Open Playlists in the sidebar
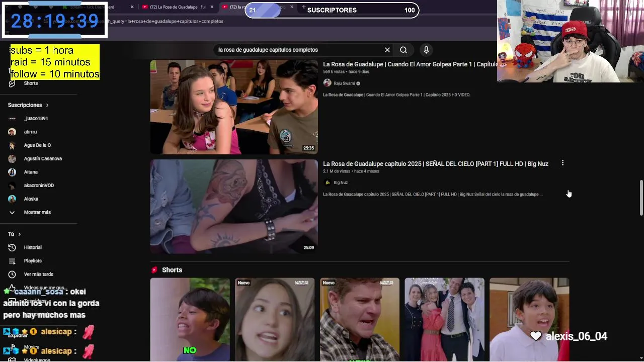 [33, 261]
